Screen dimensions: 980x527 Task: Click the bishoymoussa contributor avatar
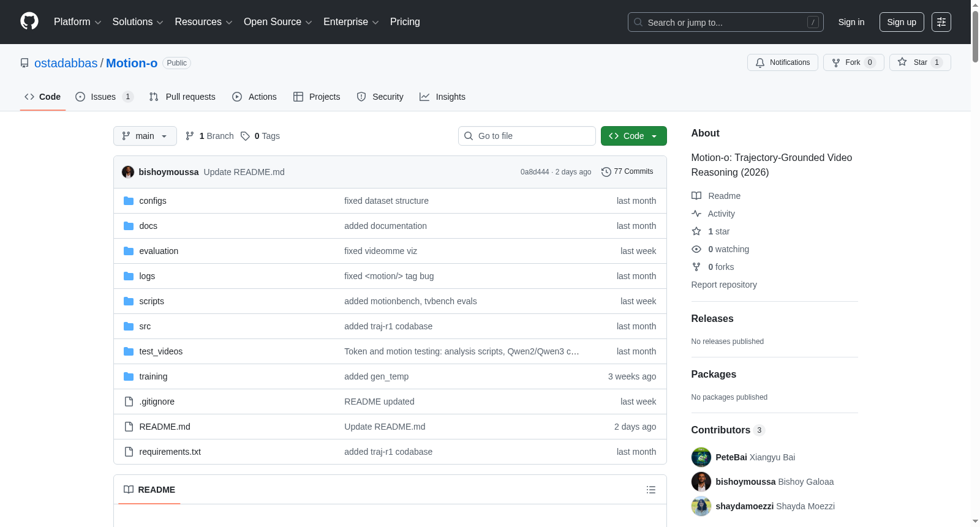701,482
